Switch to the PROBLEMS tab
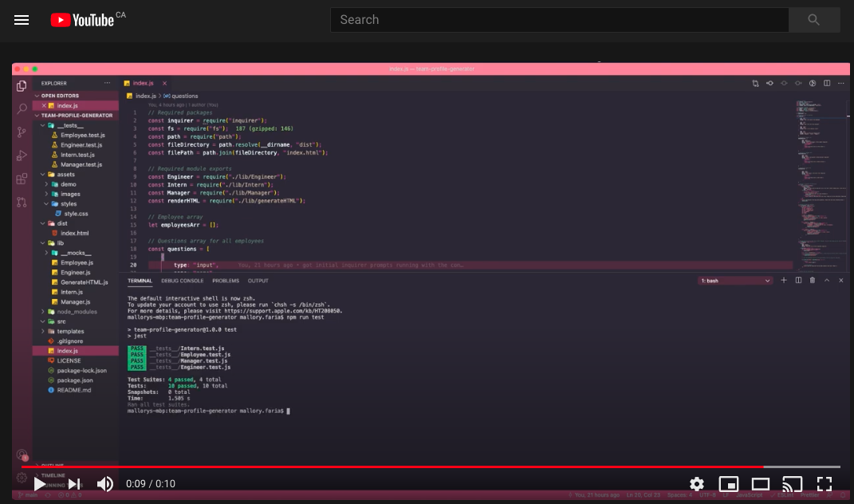Image resolution: width=854 pixels, height=504 pixels. point(226,281)
